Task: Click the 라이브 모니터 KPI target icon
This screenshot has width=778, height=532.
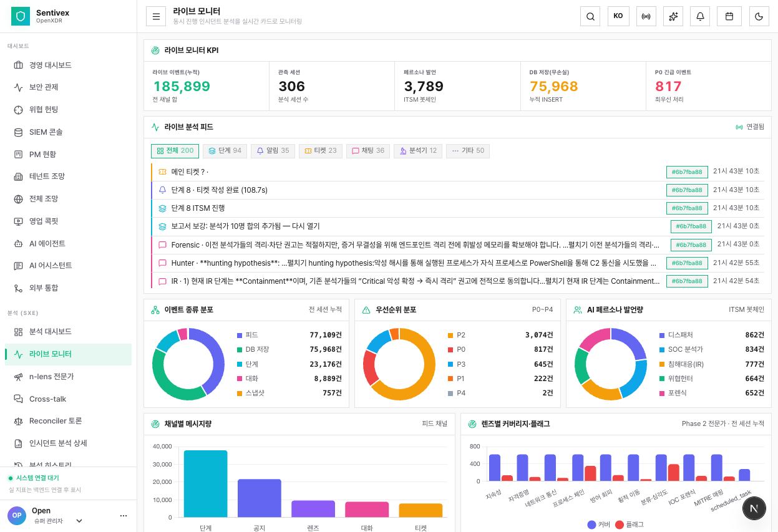Action: click(x=155, y=51)
